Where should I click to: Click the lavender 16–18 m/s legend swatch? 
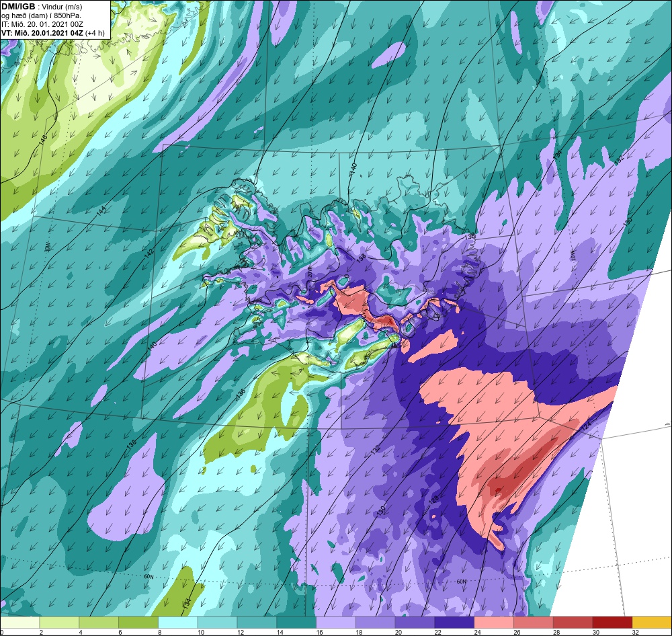[x=335, y=623]
